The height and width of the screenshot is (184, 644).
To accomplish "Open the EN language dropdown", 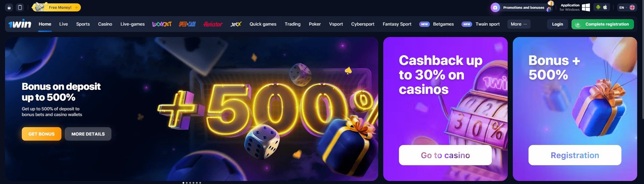I will click(627, 7).
